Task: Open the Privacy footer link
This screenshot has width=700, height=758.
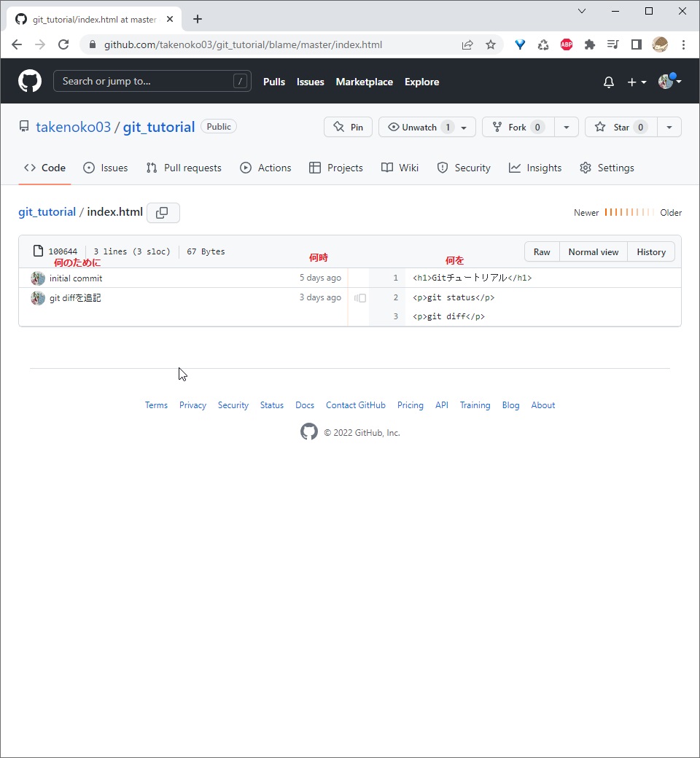Action: (192, 405)
